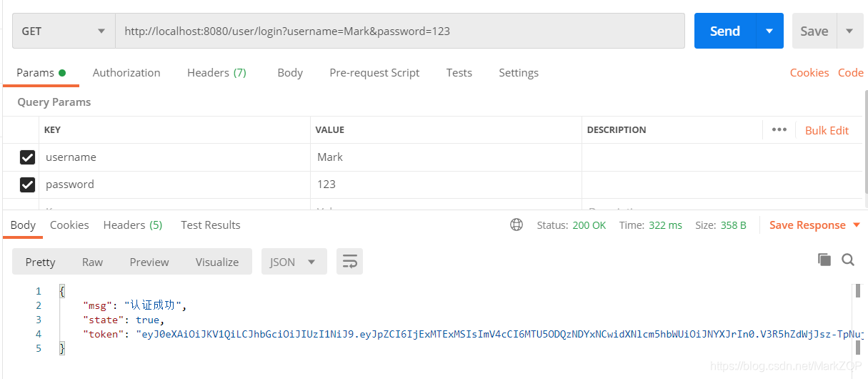Click the Query Params heading
This screenshot has height=379, width=868.
click(x=54, y=102)
